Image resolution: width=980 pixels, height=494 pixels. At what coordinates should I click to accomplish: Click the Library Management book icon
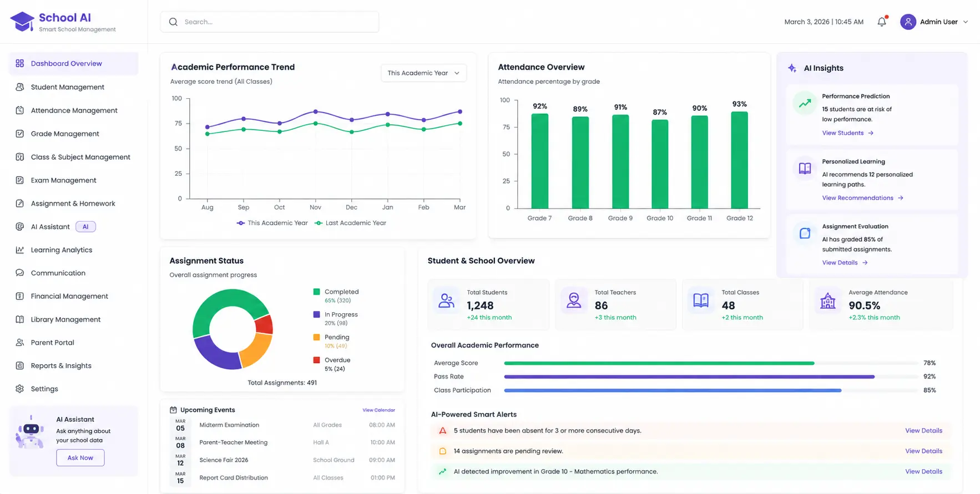[x=20, y=319]
